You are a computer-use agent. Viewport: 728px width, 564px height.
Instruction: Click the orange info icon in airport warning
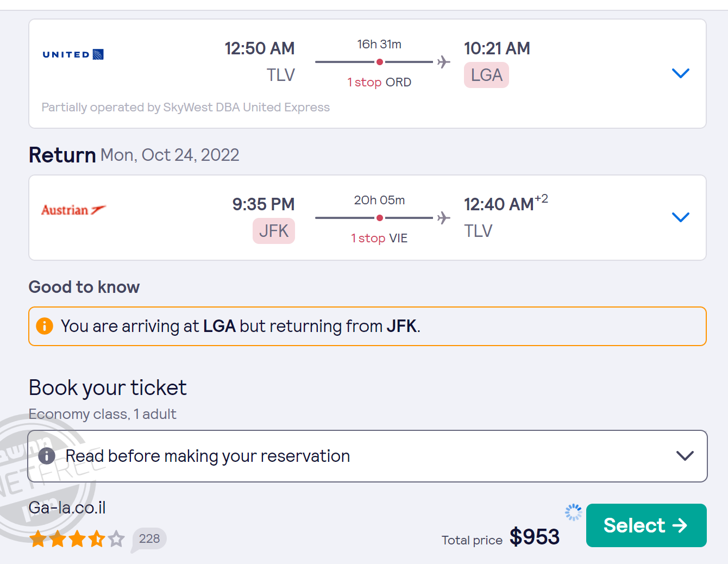45,326
